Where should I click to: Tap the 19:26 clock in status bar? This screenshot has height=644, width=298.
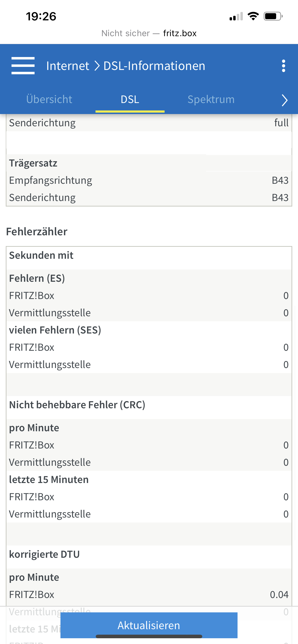coord(41,17)
